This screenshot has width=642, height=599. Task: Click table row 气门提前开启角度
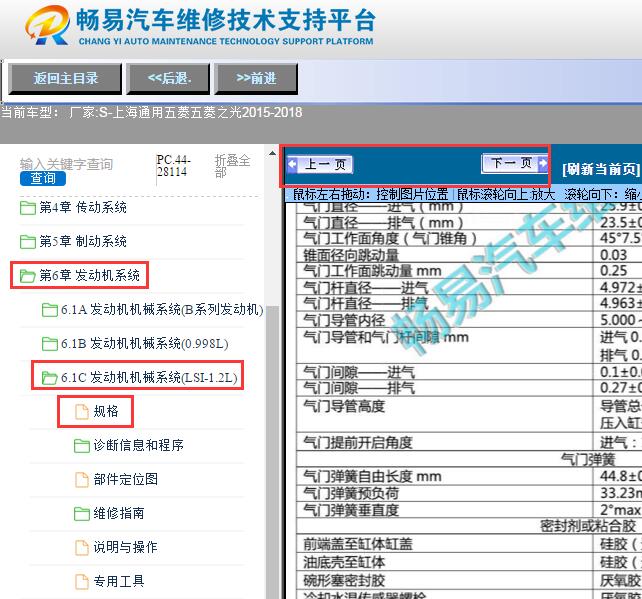pos(469,442)
